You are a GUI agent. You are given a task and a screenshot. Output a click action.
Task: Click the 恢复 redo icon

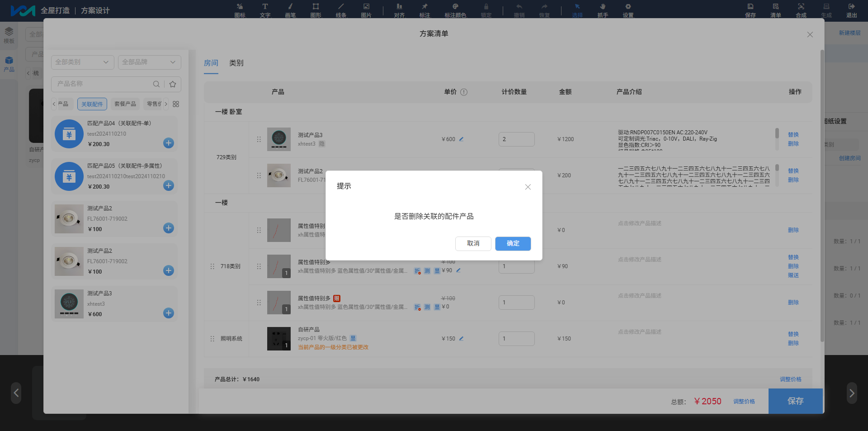[544, 10]
